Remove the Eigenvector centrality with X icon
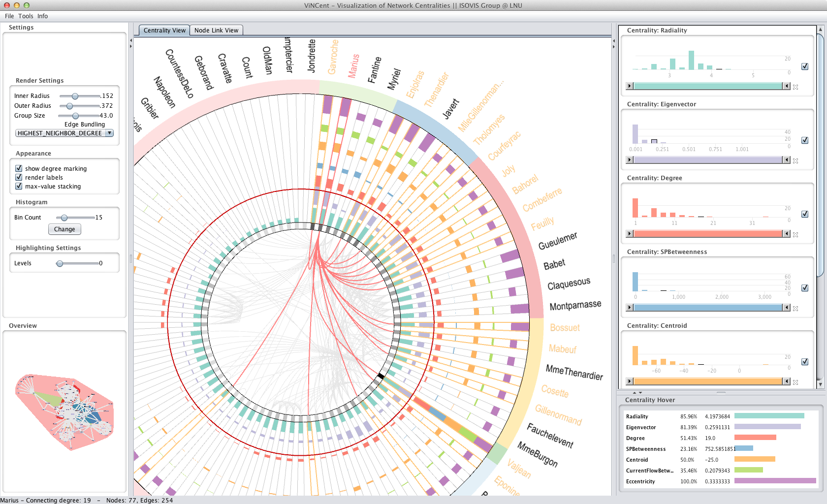The width and height of the screenshot is (827, 504). [795, 161]
